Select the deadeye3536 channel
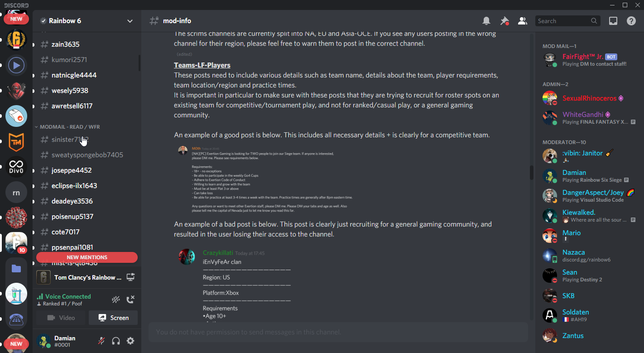644x353 pixels. point(72,201)
